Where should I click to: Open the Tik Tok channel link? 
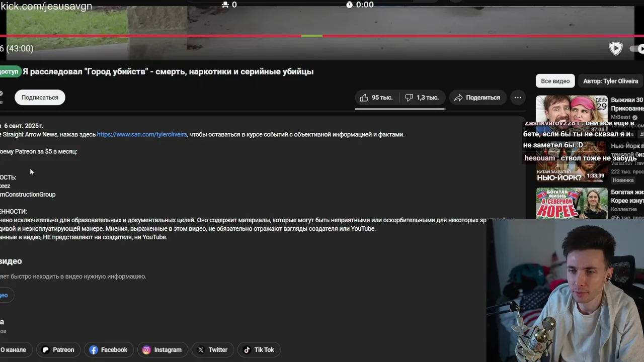[x=259, y=350]
